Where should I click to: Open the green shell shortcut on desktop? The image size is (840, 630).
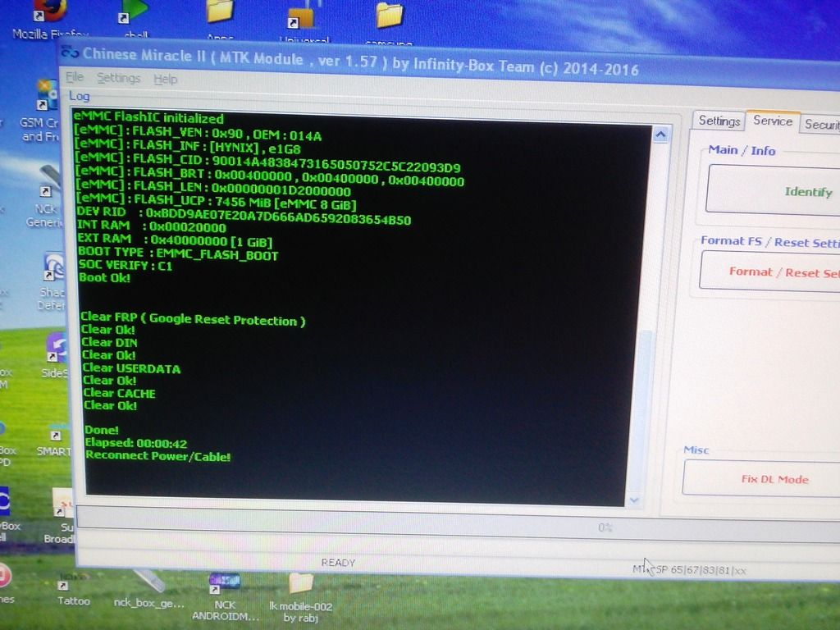coord(135,11)
